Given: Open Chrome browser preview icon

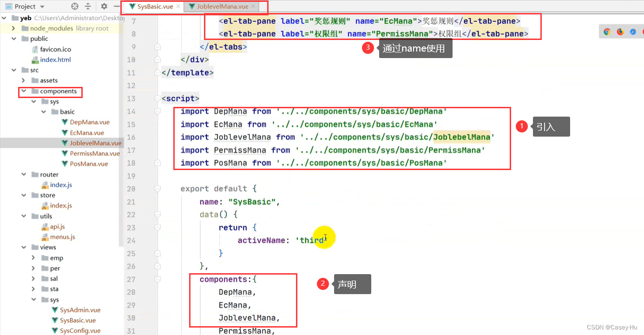Looking at the screenshot, I should [x=607, y=31].
